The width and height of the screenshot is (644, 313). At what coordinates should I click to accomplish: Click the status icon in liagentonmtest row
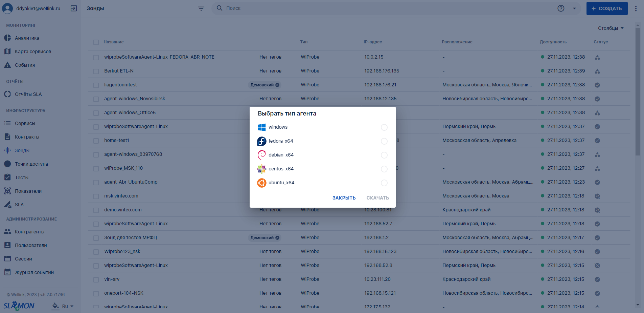pyautogui.click(x=597, y=85)
